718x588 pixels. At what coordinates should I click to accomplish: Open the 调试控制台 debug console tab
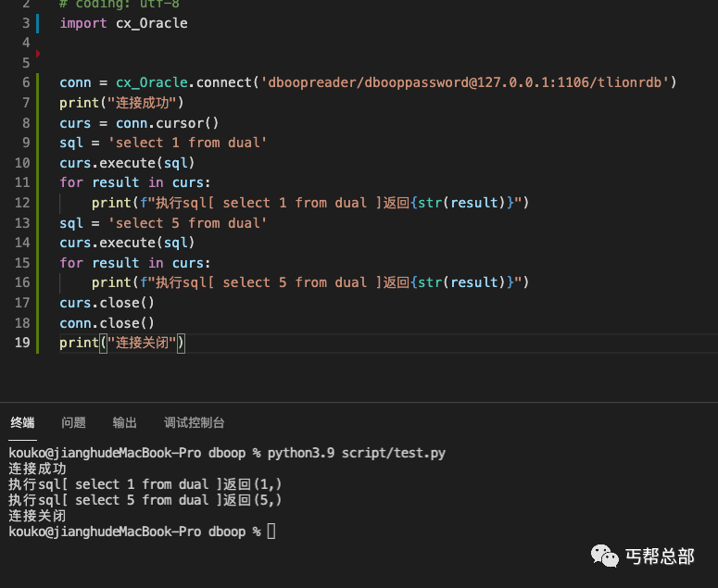(195, 422)
